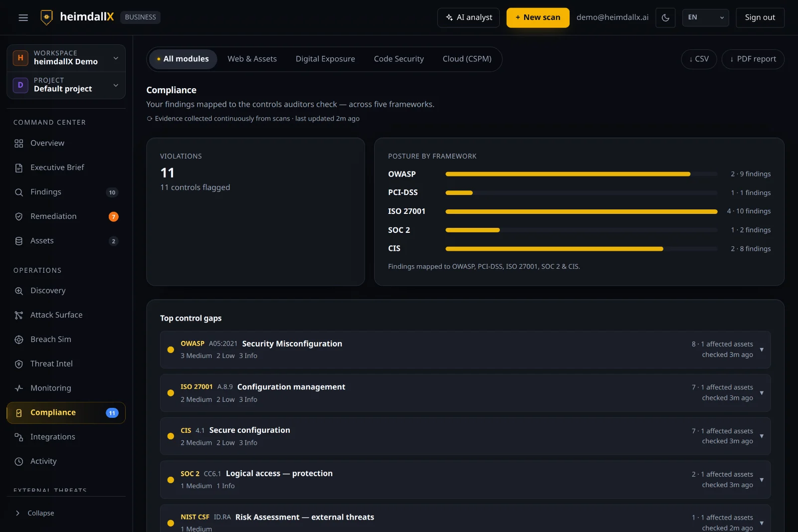Image resolution: width=798 pixels, height=532 pixels.
Task: Open Attack Surface graph icon
Action: [19, 316]
